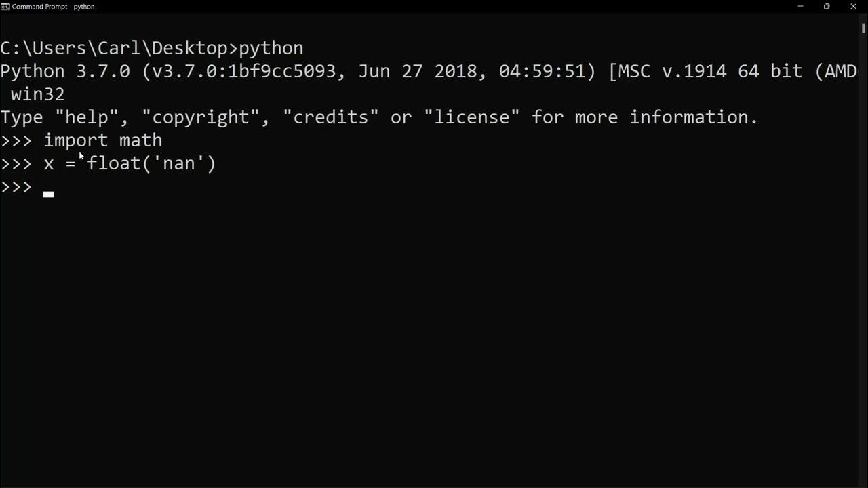The width and height of the screenshot is (868, 488).
Task: Click the word "copyright" in help line
Action: coord(201,118)
